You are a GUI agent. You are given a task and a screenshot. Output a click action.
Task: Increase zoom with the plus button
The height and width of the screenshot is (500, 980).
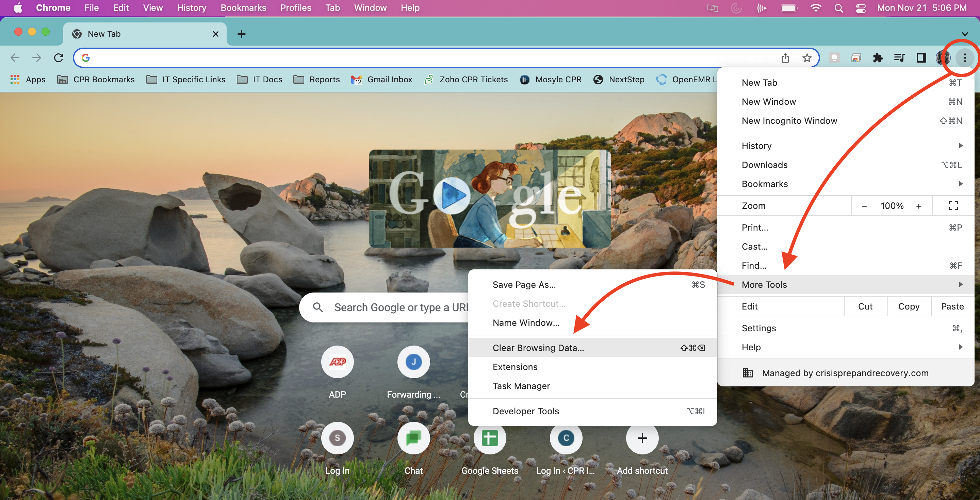click(918, 206)
